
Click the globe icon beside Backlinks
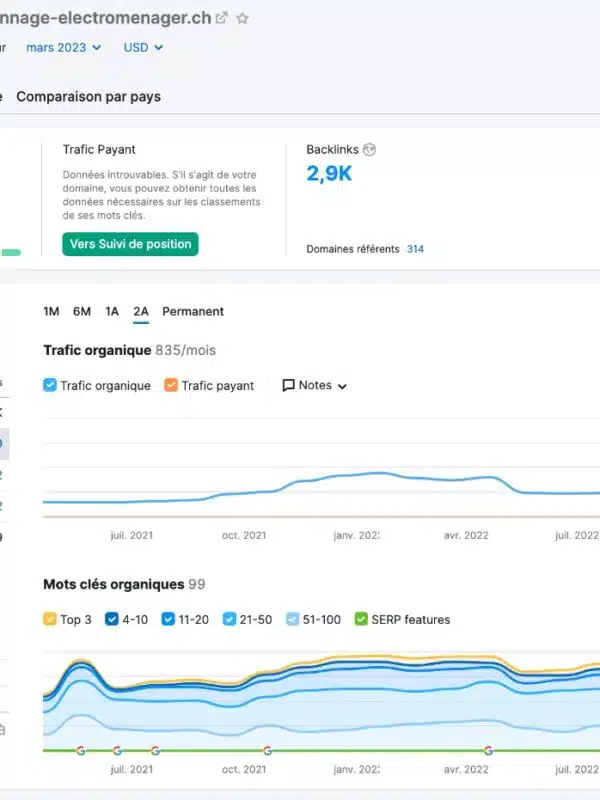coord(370,150)
